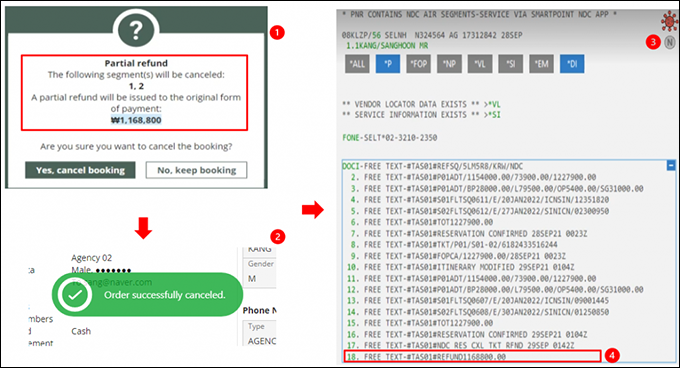The width and height of the screenshot is (680, 368).
Task: Click the Order successfully canceled notification
Action: 147,295
